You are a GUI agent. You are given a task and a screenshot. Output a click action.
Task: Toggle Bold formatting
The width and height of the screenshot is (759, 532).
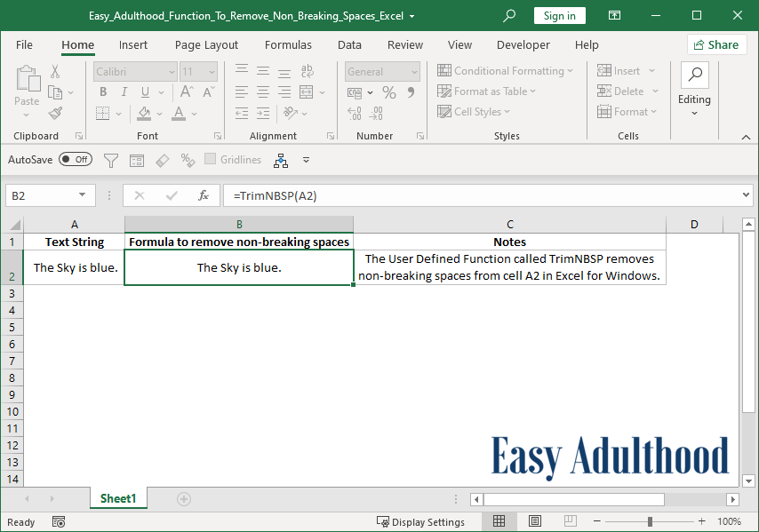click(x=103, y=91)
